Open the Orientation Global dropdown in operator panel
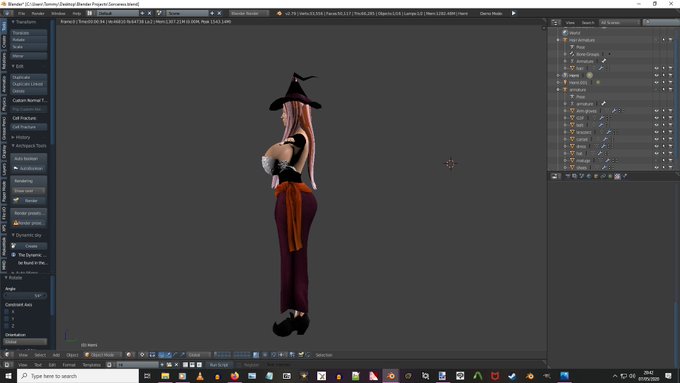 pyautogui.click(x=25, y=342)
